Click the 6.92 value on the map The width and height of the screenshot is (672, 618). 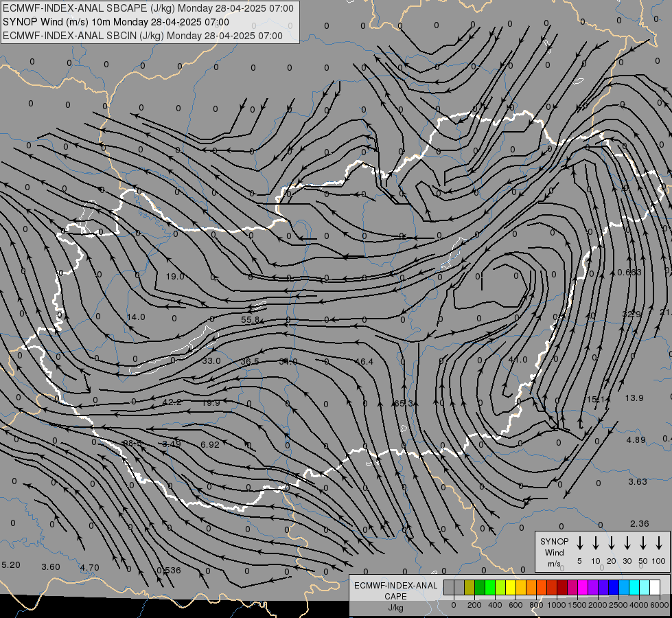point(210,445)
